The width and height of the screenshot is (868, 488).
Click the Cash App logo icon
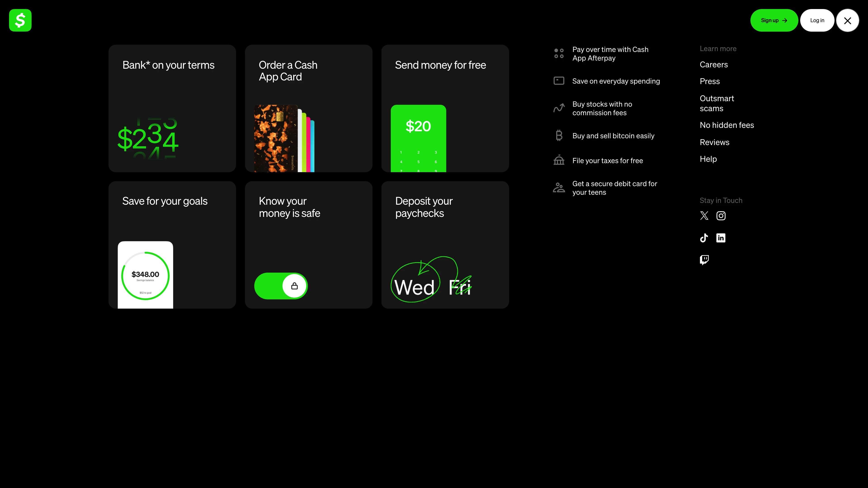(x=20, y=20)
